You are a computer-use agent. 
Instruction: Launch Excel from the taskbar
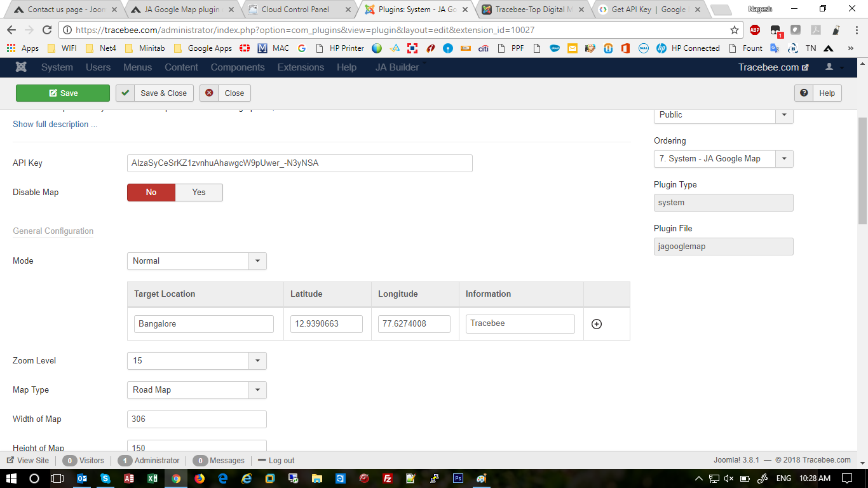[153, 478]
